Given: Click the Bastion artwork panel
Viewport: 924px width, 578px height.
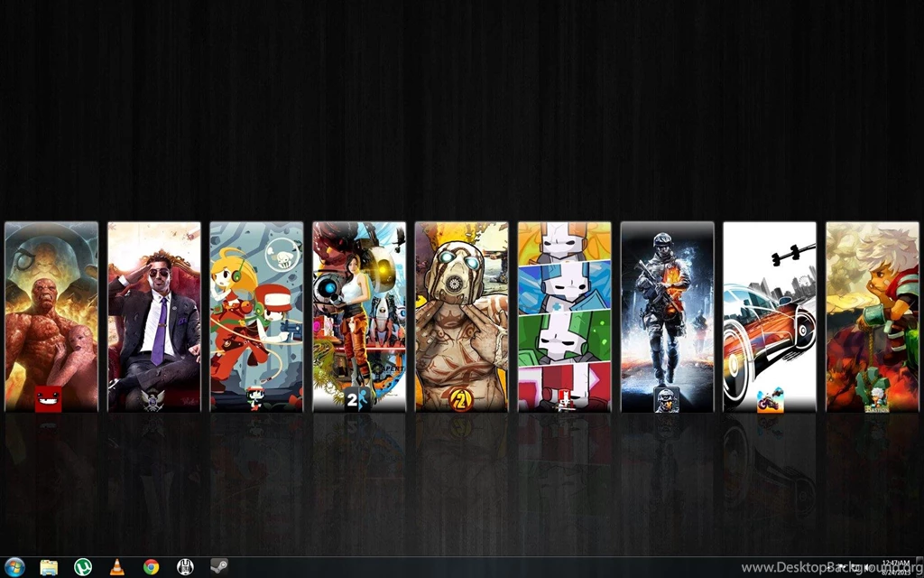Looking at the screenshot, I should 870,316.
